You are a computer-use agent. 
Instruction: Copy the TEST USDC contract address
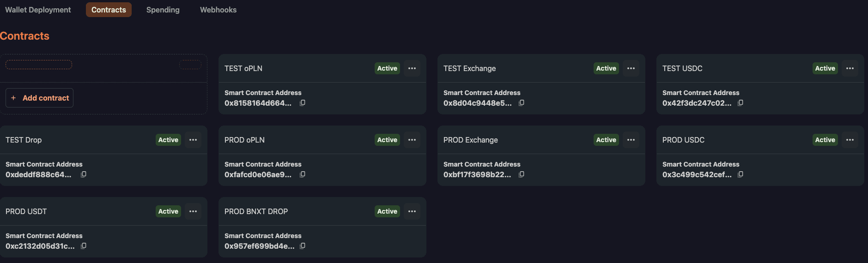[741, 103]
